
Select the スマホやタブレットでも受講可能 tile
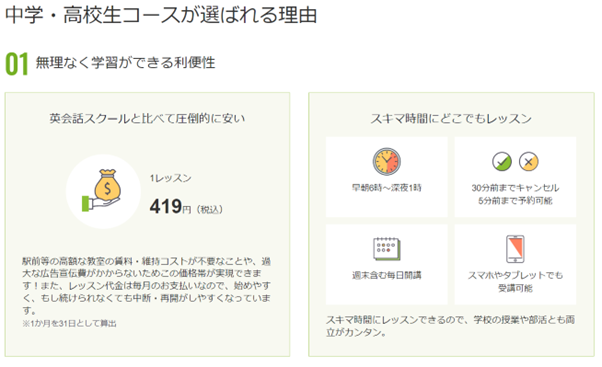[x=515, y=265]
